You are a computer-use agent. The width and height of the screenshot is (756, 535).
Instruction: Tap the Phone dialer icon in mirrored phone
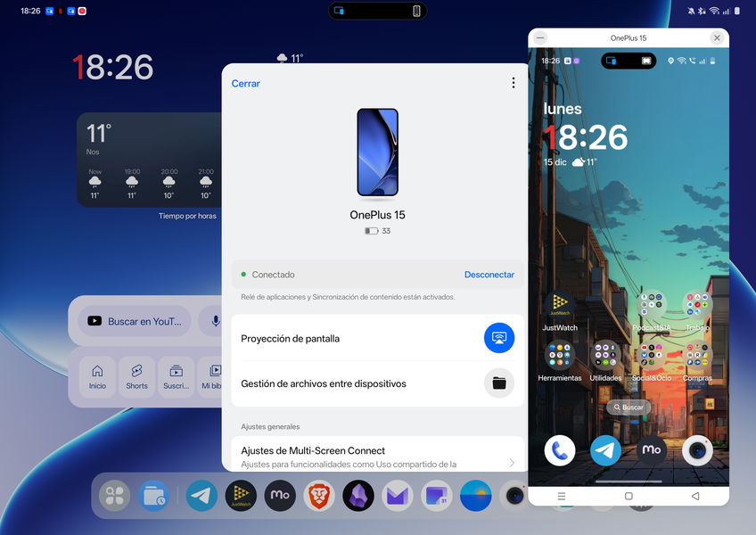click(x=560, y=450)
